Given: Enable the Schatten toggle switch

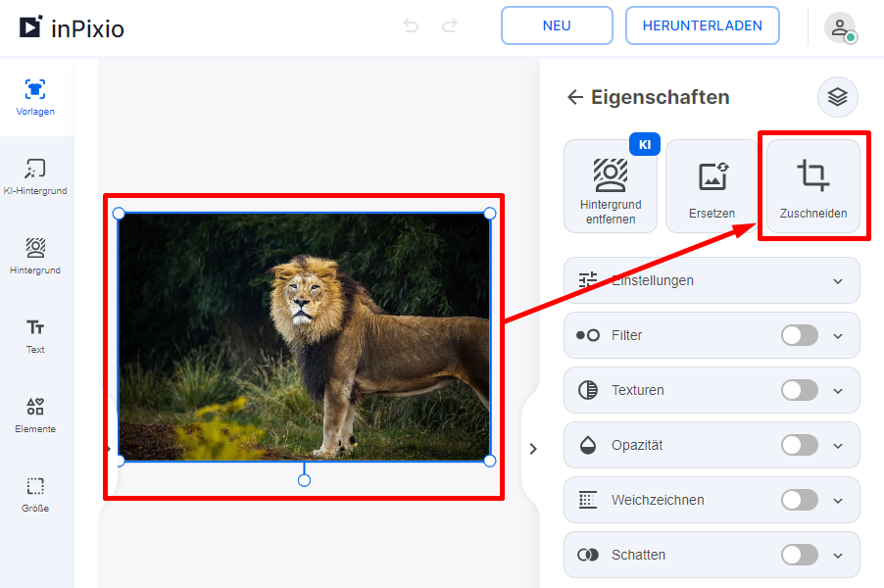Looking at the screenshot, I should pyautogui.click(x=799, y=555).
